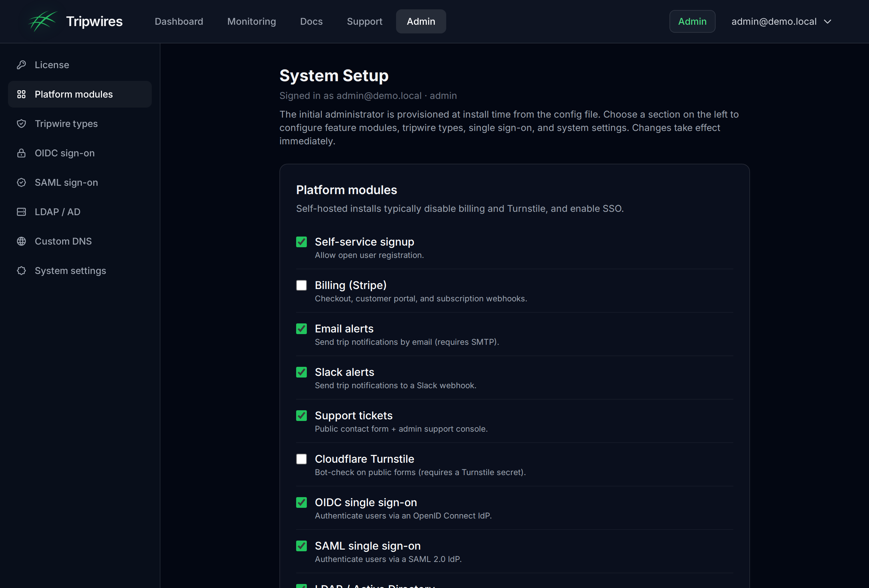869x588 pixels.
Task: Click the Tripwires brand name
Action: coord(94,21)
